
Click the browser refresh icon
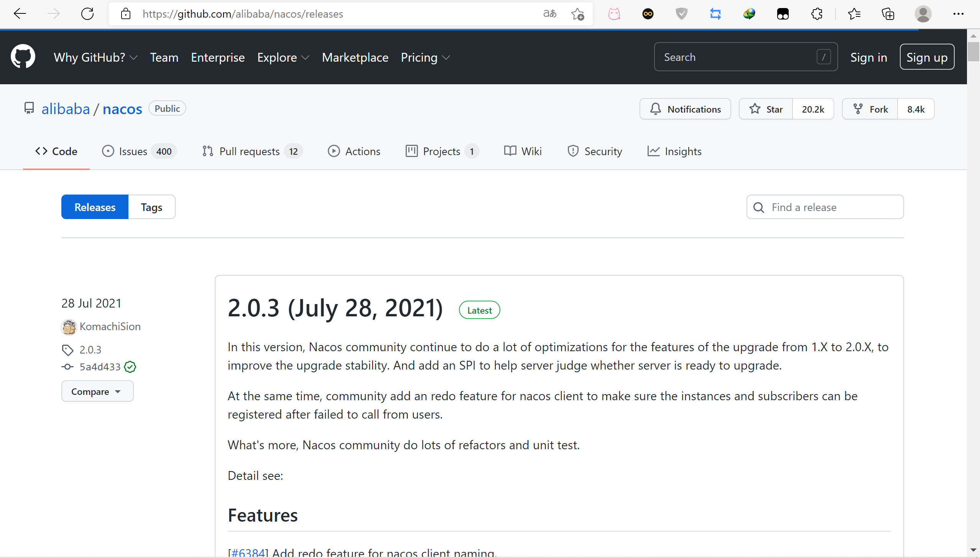click(87, 14)
